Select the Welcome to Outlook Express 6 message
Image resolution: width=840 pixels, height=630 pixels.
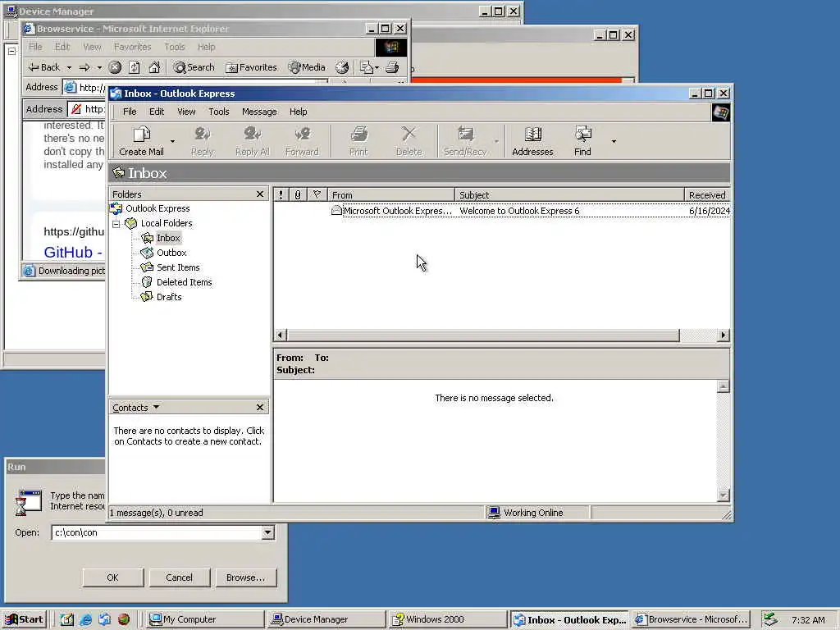(x=502, y=211)
